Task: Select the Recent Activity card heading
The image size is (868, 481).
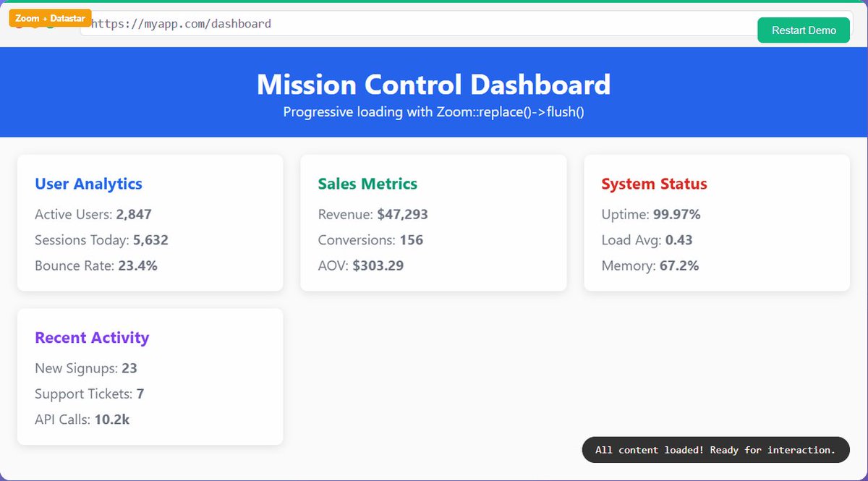Action: coord(92,338)
